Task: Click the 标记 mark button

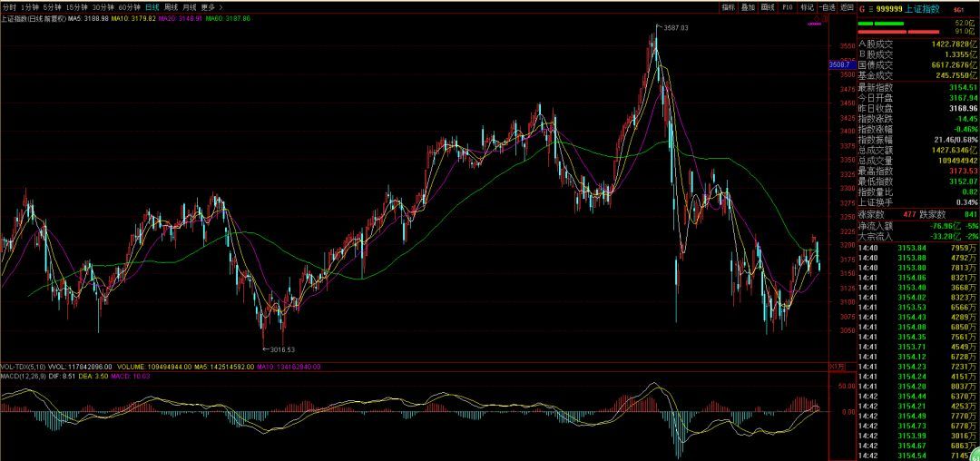Action: pyautogui.click(x=807, y=7)
